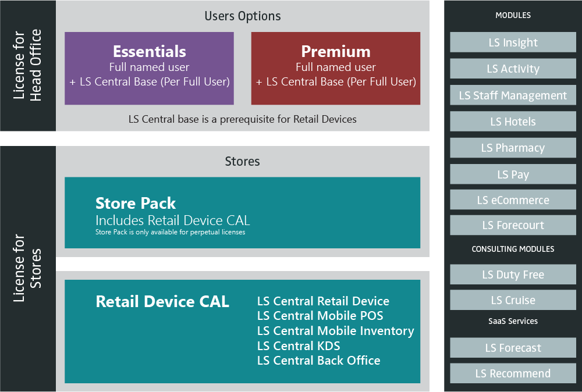Select the LS Cruise consulting module
This screenshot has width=582, height=392.
(x=513, y=300)
